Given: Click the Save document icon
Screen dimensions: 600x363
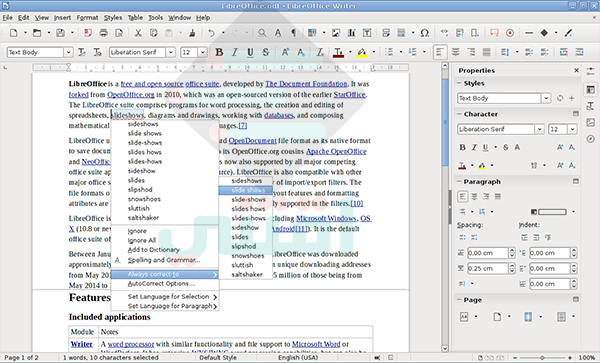Looking at the screenshot, I should click(60, 33).
